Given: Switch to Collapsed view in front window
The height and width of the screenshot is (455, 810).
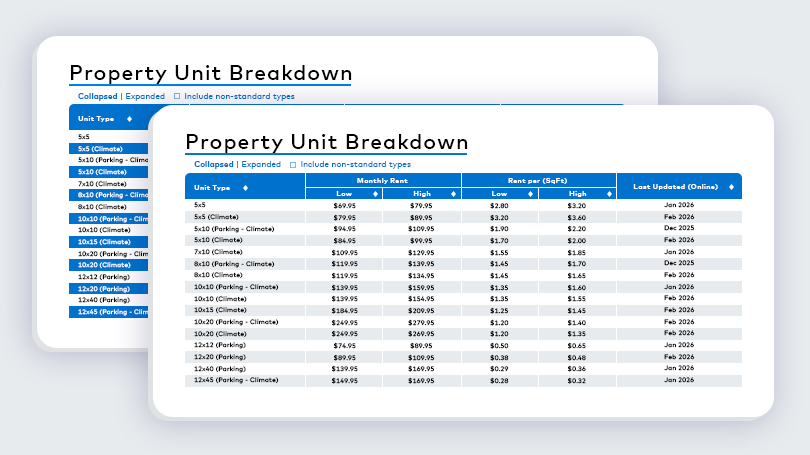Looking at the screenshot, I should (213, 164).
